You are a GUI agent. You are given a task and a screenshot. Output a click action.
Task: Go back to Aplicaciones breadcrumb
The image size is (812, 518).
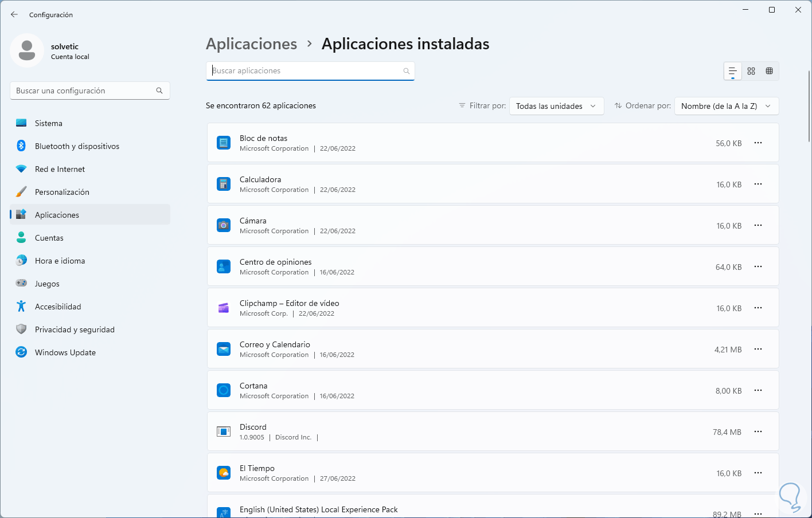pyautogui.click(x=252, y=44)
